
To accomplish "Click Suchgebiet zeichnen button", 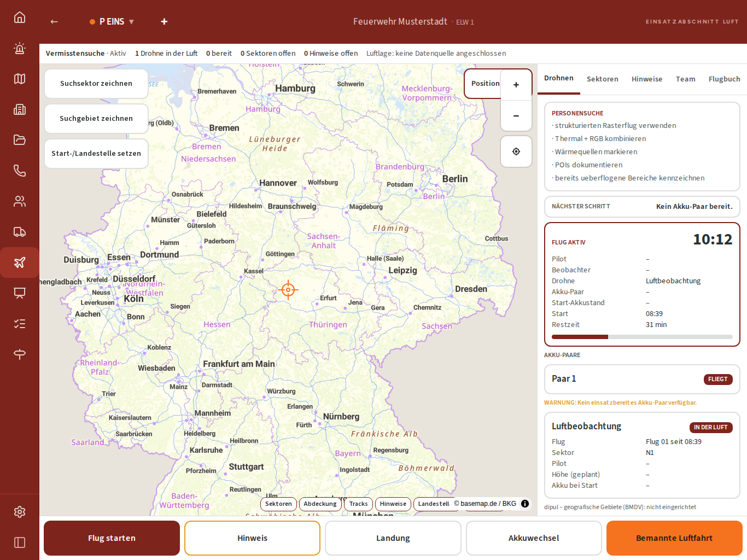I will tap(96, 119).
